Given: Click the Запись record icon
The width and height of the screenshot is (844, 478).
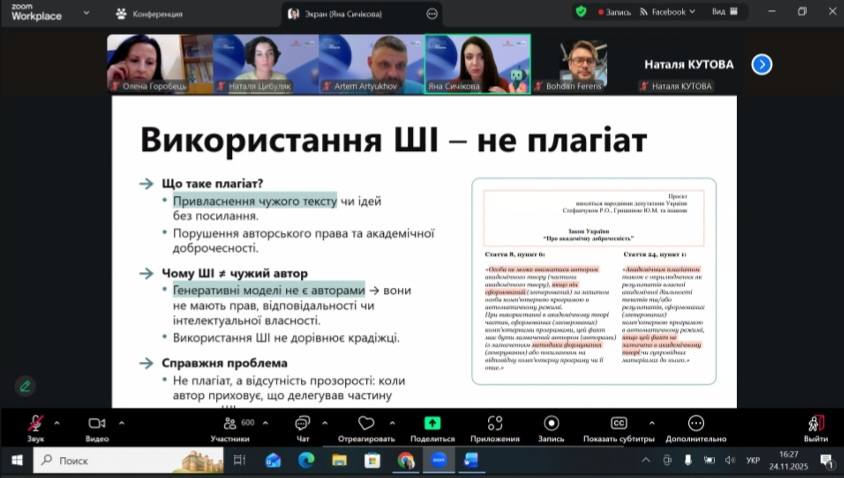Looking at the screenshot, I should pyautogui.click(x=551, y=423).
